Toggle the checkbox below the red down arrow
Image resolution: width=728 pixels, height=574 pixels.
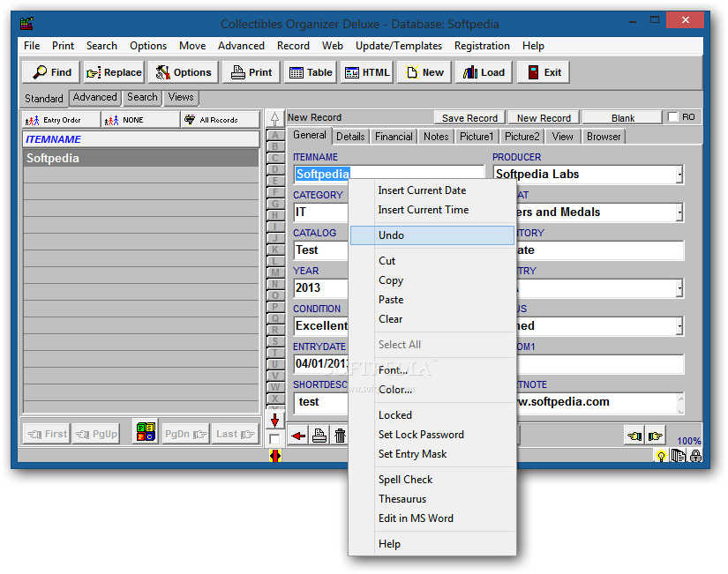[x=274, y=439]
